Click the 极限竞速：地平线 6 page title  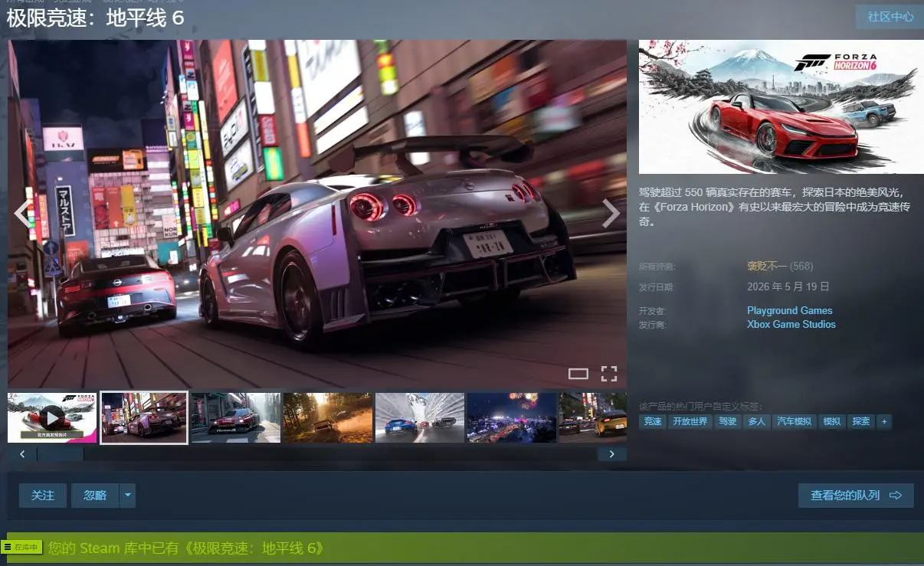95,18
